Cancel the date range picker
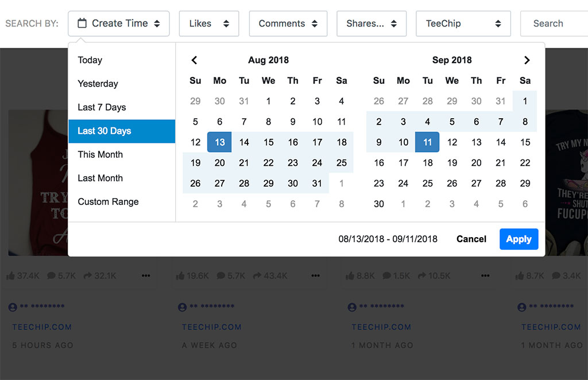This screenshot has width=588, height=380. [471, 239]
